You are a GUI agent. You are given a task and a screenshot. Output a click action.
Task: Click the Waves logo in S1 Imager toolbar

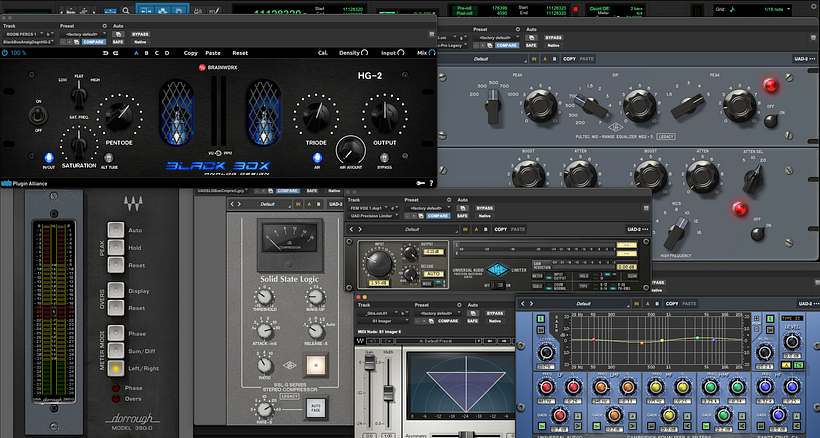click(x=360, y=341)
